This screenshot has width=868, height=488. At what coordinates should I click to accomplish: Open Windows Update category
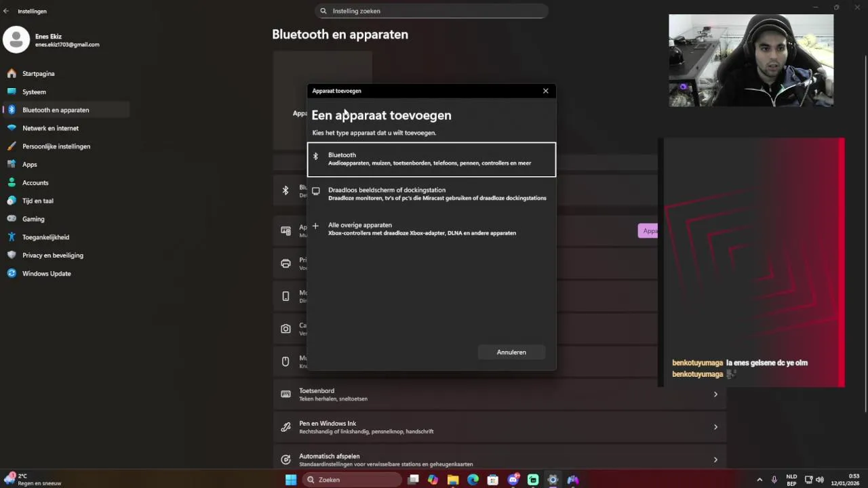pos(66,274)
